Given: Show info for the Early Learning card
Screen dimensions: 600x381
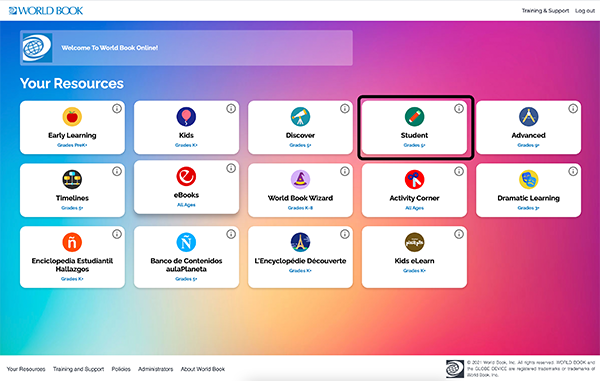Looking at the screenshot, I should click(x=117, y=109).
